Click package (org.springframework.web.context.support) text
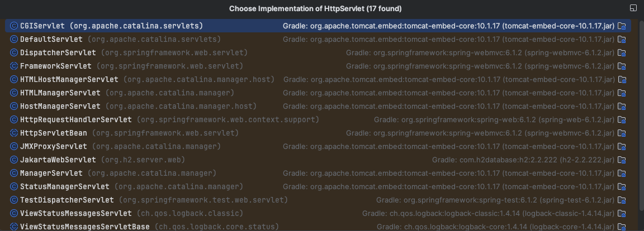644x231 pixels. tap(228, 119)
